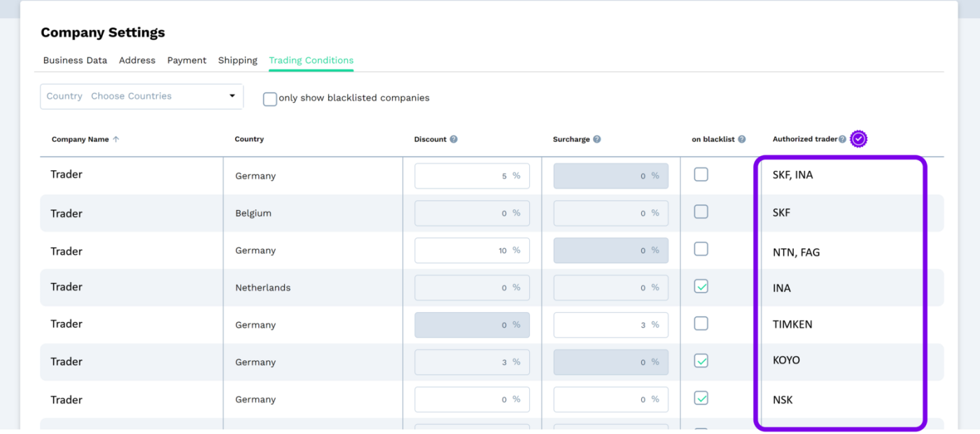
Task: Click the Authorized trader help icon
Action: pos(842,139)
